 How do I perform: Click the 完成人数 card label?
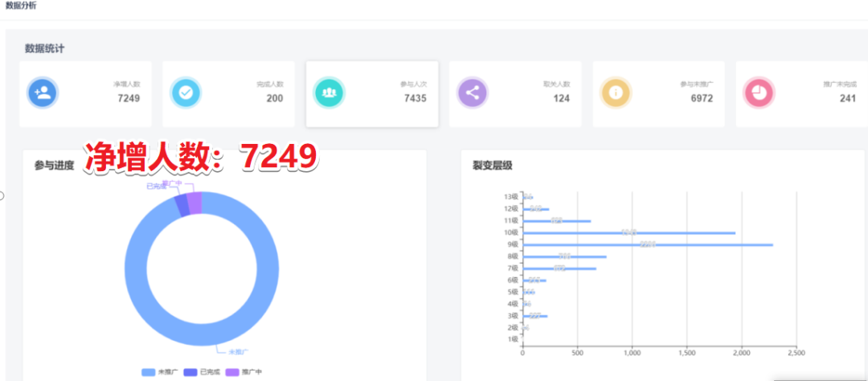270,84
